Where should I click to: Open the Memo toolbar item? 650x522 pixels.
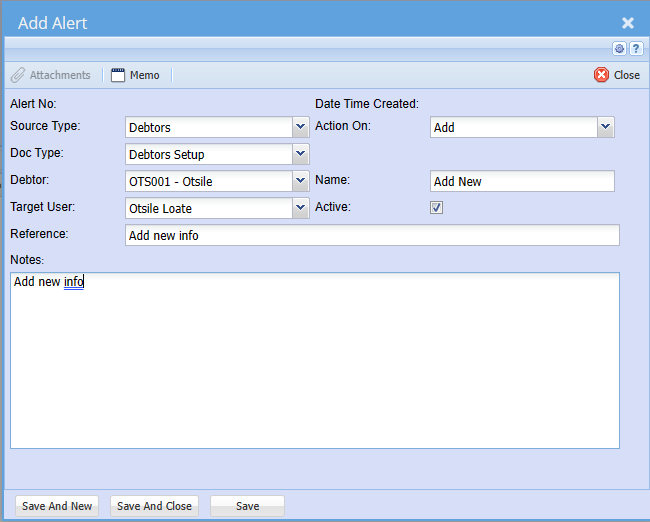135,75
